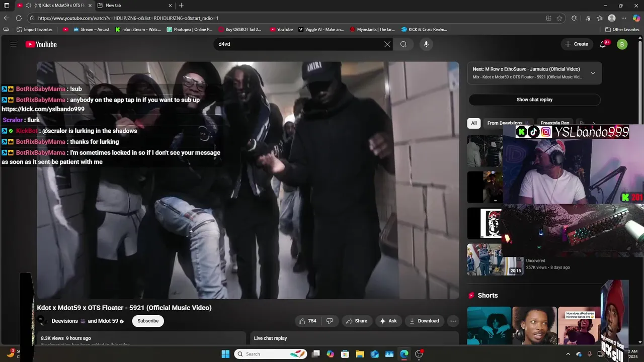Click the Windows taskbar search box
Screen dimensions: 644x362
(x=271, y=354)
